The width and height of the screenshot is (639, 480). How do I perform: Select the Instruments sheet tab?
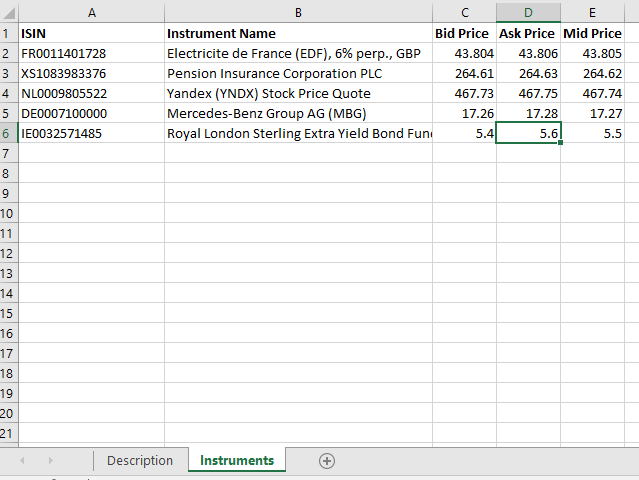[x=237, y=460]
